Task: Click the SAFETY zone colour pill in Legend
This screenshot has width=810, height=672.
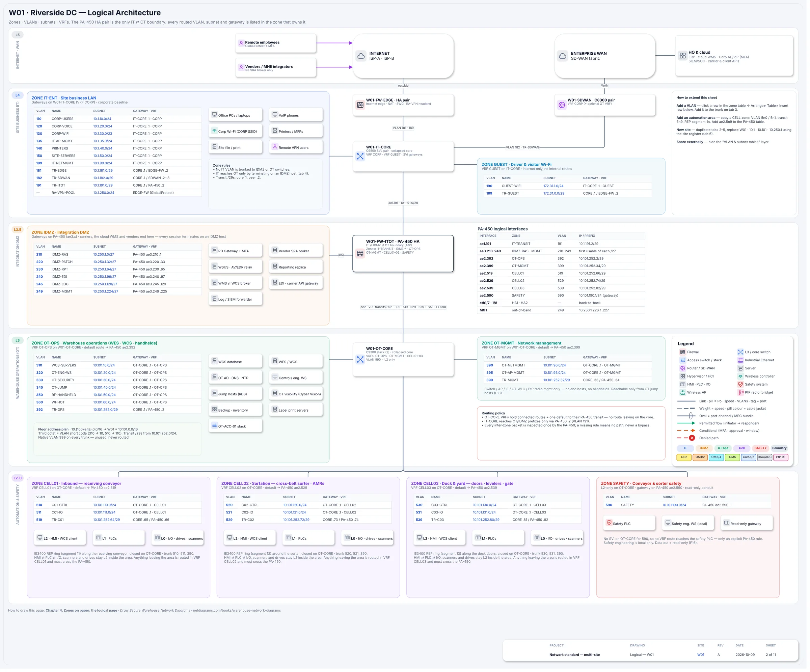Action: pos(760,448)
